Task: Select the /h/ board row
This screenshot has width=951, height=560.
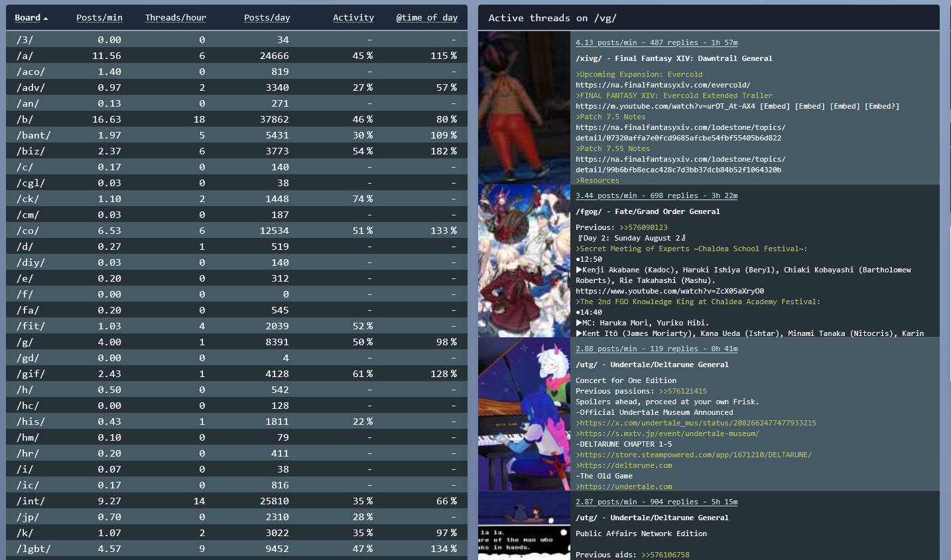Action: click(237, 390)
